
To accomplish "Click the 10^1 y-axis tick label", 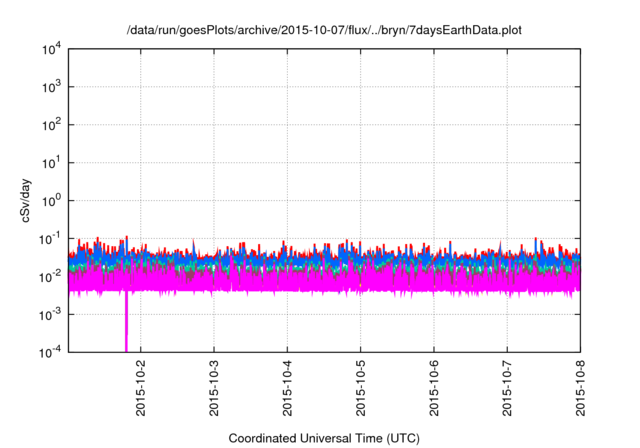I will click(52, 163).
